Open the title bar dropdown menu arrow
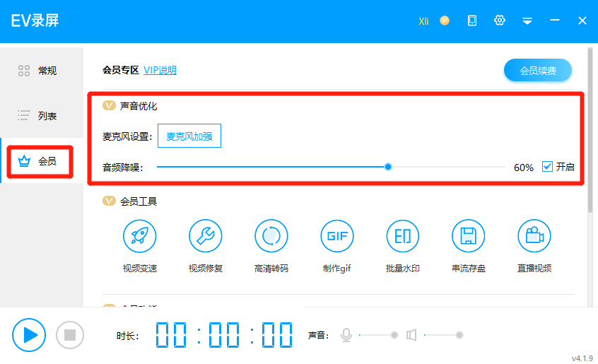This screenshot has width=598, height=364. (x=527, y=20)
